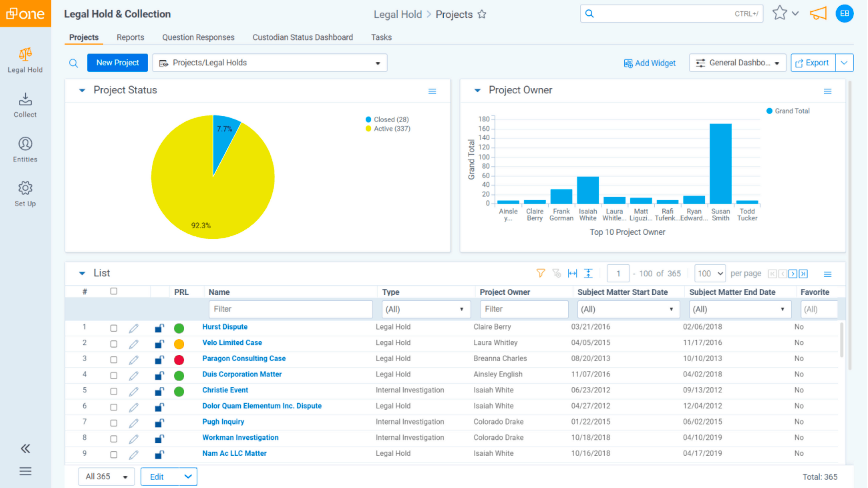Open Set Up settings
The image size is (868, 488).
(x=25, y=194)
